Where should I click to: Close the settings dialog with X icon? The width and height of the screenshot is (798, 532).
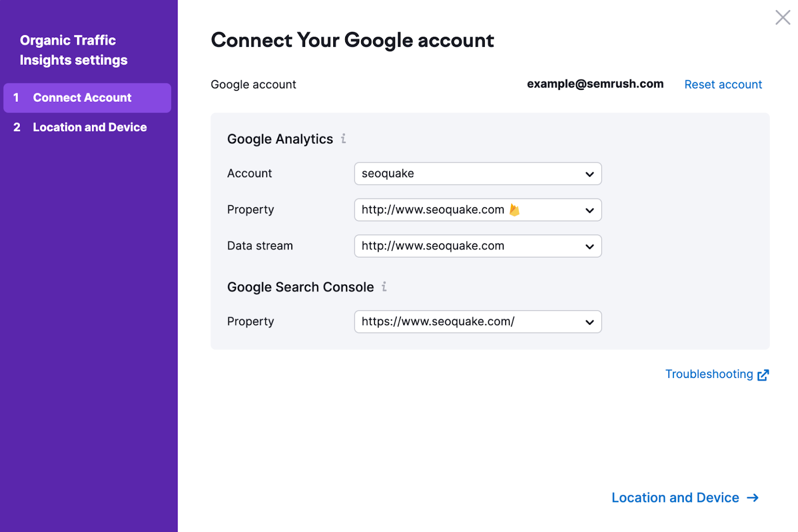coord(783,17)
